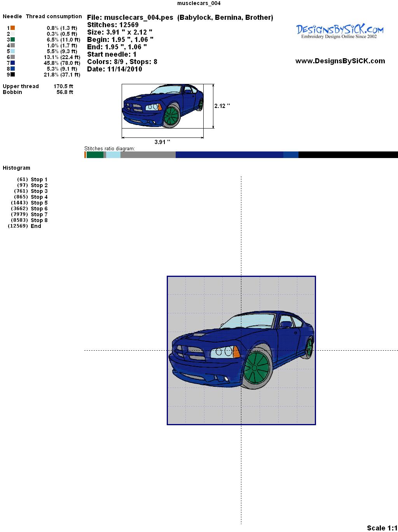
Task: Click the orange needle 1 color swatch
Action: point(13,28)
